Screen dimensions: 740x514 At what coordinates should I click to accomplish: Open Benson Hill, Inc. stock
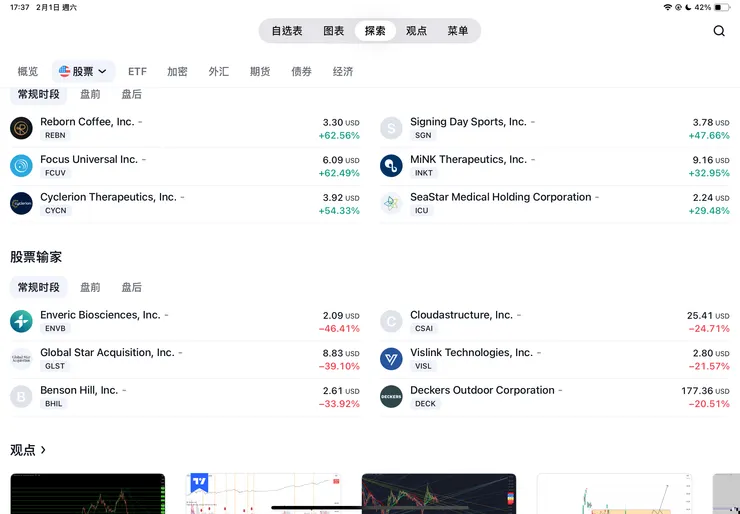click(x=185, y=397)
